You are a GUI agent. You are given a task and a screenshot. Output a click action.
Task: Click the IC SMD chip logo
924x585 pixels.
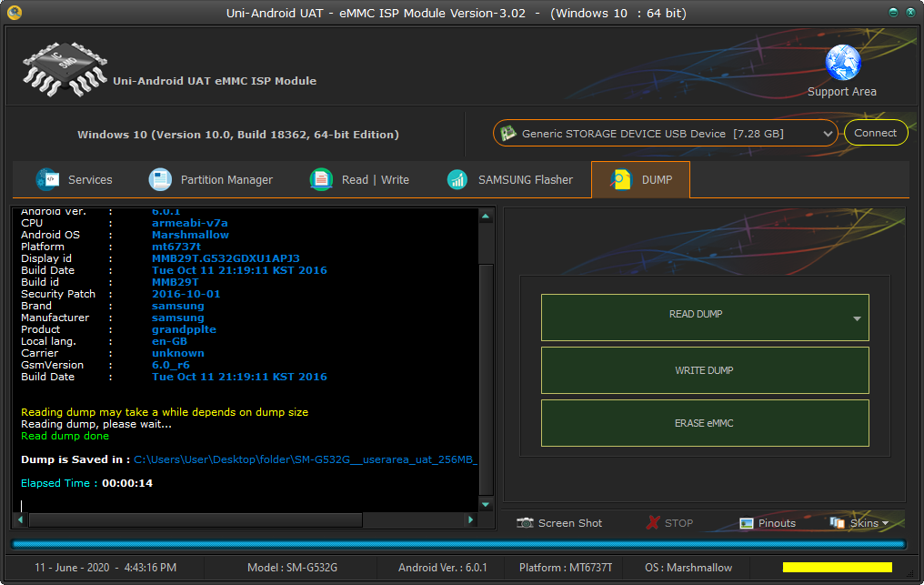65,69
